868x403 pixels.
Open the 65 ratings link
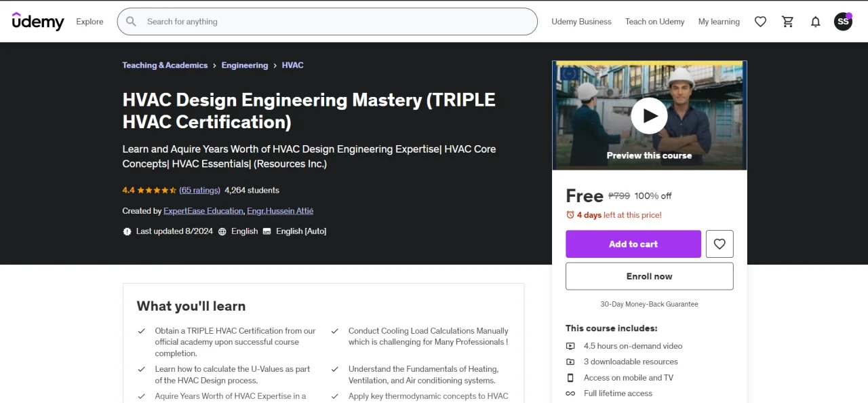tap(199, 191)
